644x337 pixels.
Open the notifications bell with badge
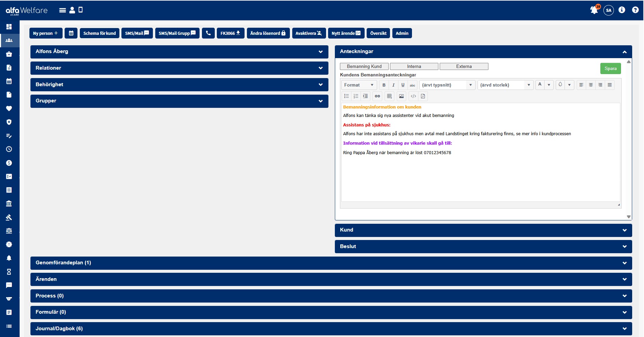[x=594, y=10]
